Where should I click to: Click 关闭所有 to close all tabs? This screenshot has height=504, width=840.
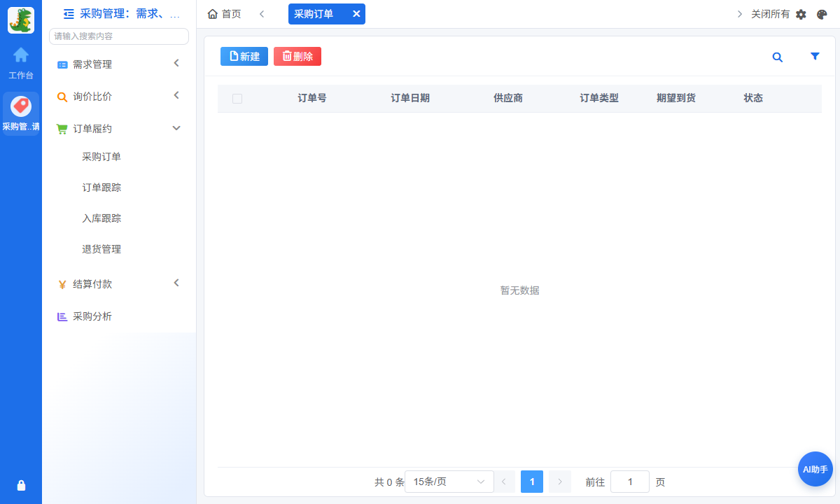770,14
